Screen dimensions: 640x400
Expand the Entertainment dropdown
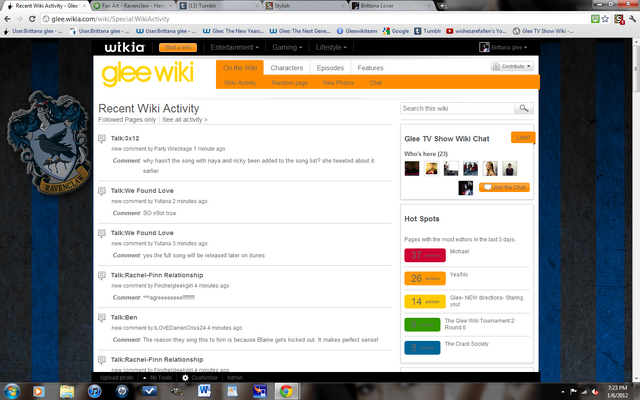point(234,47)
